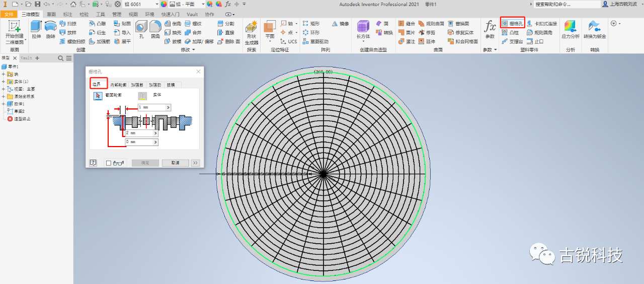This screenshot has height=284, width=644.
Task: Select the 凸柱 (Boss) tool
Action: (x=510, y=32)
